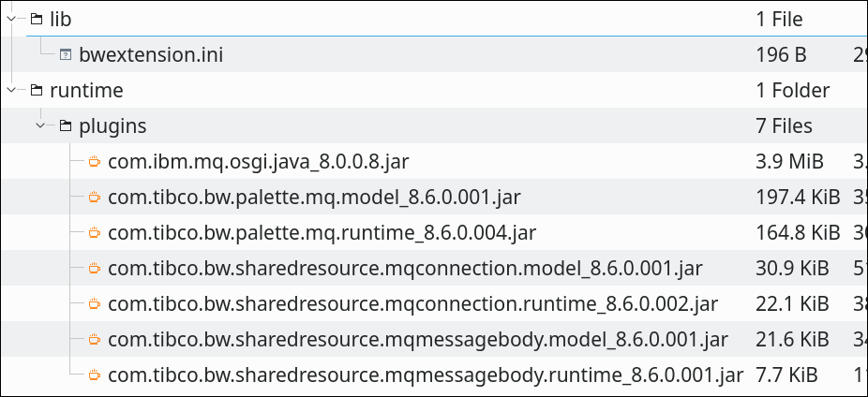Image resolution: width=868 pixels, height=397 pixels.
Task: Click the 30.9 KiB size value
Action: [792, 268]
